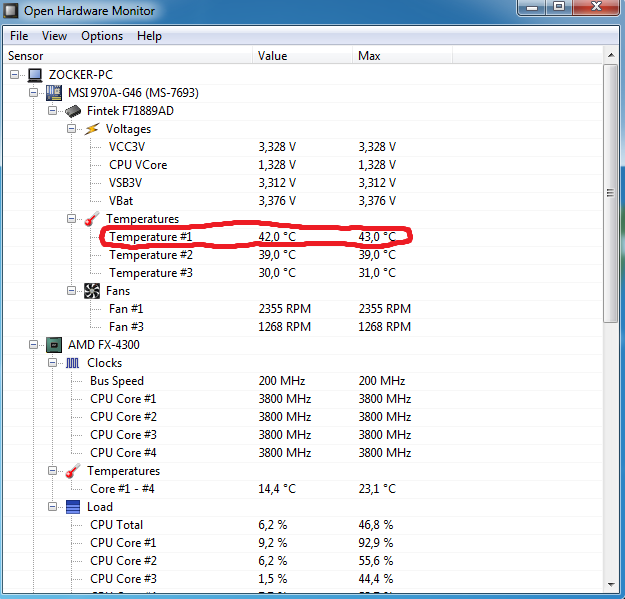
Task: Click the thermometer icon beside CPU Temperatures
Action: (73, 471)
